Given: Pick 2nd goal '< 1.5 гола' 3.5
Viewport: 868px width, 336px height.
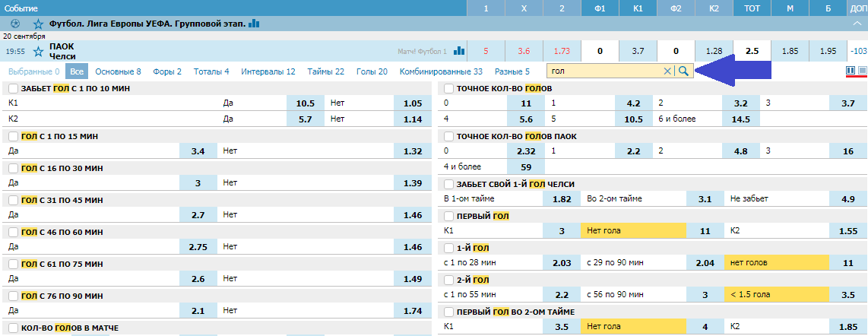Looking at the screenshot, I should (848, 295).
